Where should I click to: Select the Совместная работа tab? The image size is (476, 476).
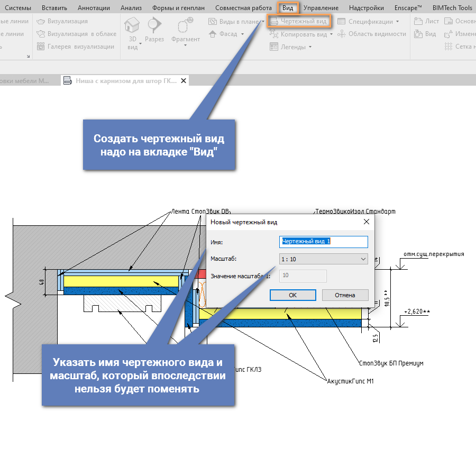coord(243,8)
